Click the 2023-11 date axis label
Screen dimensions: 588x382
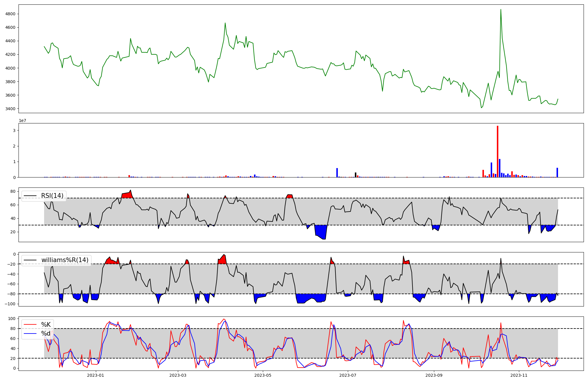(519, 375)
